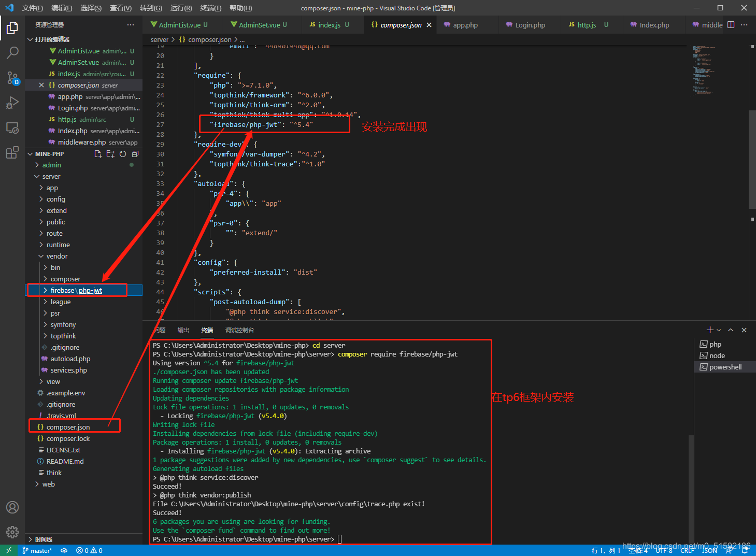Add a new terminal with plus icon
Viewport: 756px width, 556px height.
pos(710,330)
